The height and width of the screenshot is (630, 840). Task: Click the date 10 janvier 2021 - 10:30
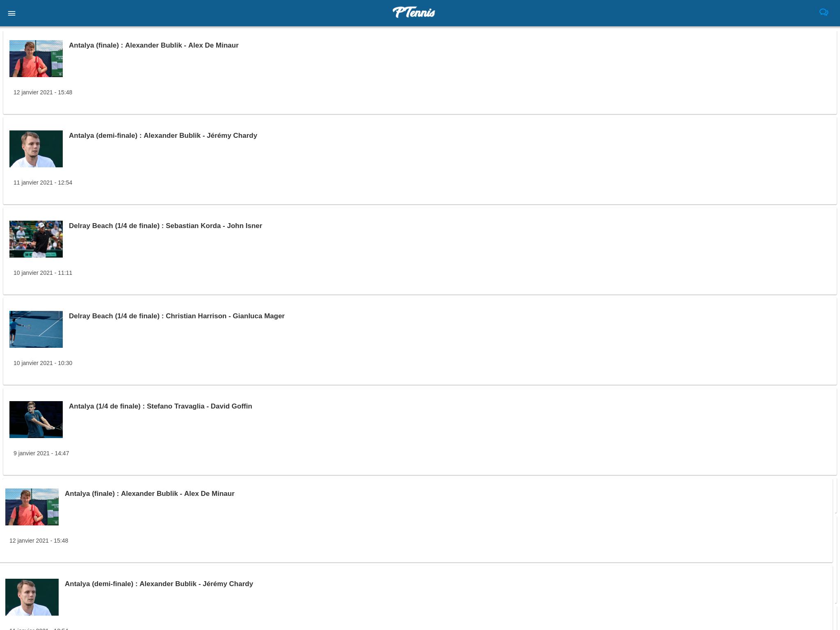pyautogui.click(x=43, y=363)
